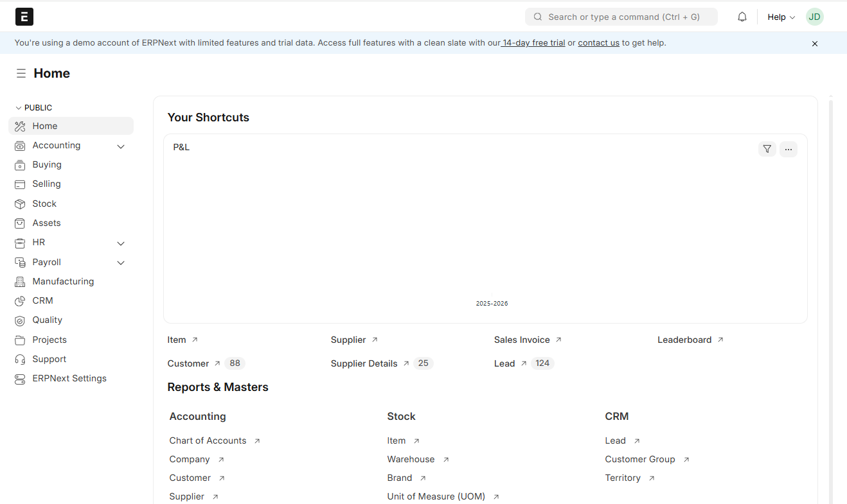The image size is (847, 504).
Task: Click the Manufacturing building icon
Action: (x=20, y=281)
